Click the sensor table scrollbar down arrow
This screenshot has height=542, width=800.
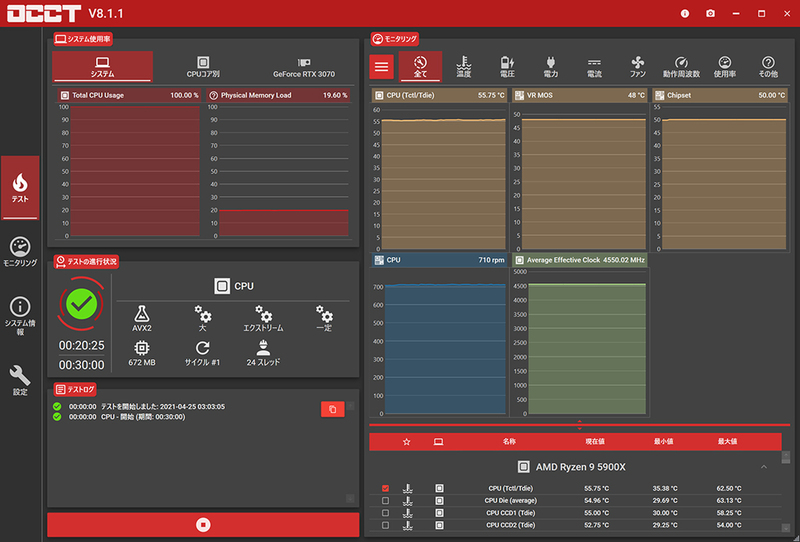[x=786, y=528]
